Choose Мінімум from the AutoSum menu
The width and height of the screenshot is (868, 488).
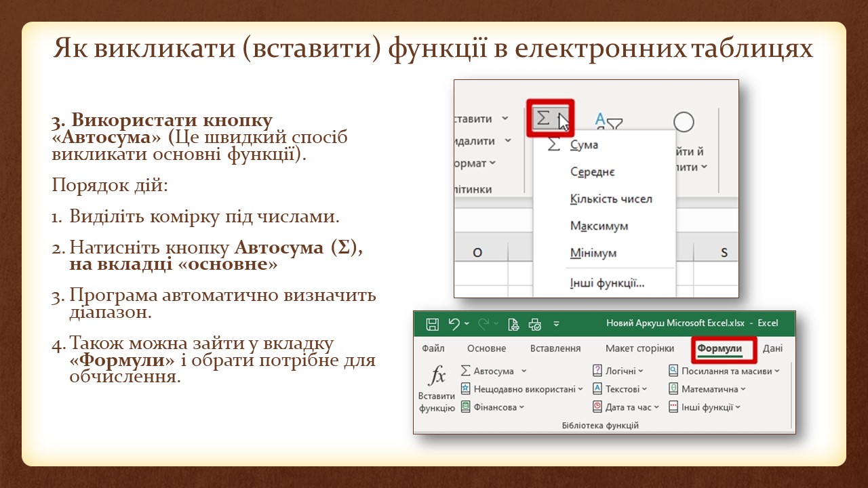coord(593,253)
